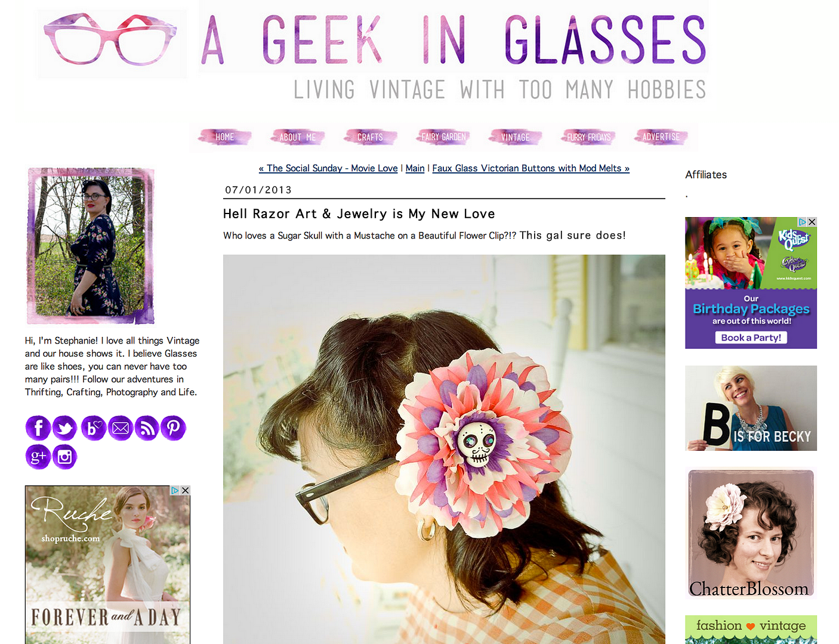Open the Advertise menu item

point(661,137)
